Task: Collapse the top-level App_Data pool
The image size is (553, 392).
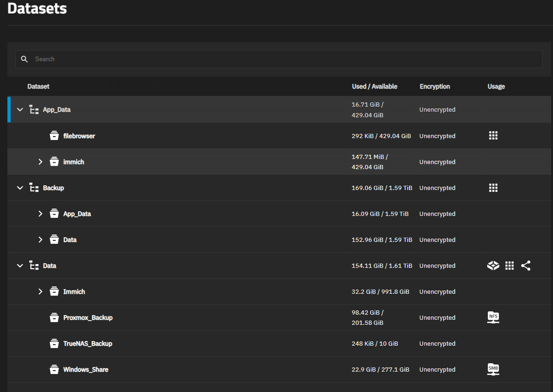Action: (20, 110)
